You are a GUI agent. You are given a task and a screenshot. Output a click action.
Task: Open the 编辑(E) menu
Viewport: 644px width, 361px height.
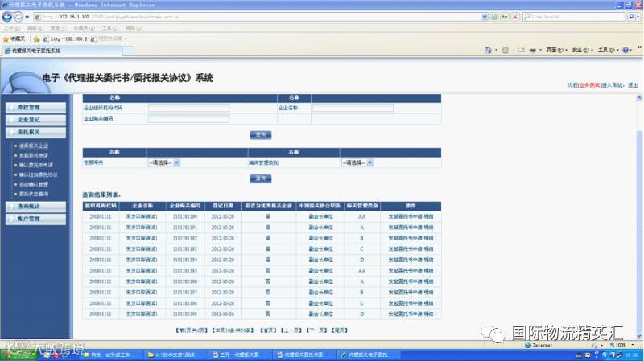[35, 28]
